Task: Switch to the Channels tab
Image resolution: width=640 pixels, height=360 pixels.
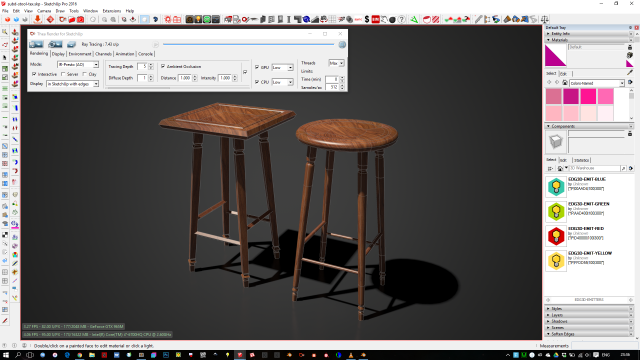Action: coord(103,54)
